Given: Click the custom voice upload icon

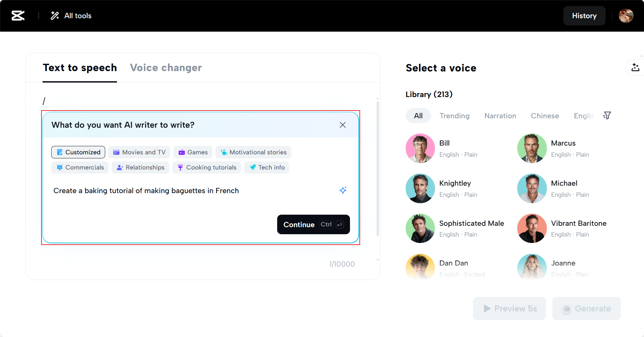Looking at the screenshot, I should (x=635, y=67).
